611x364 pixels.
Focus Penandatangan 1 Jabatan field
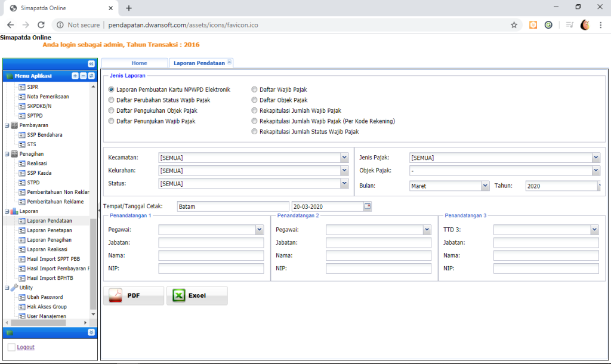(211, 242)
